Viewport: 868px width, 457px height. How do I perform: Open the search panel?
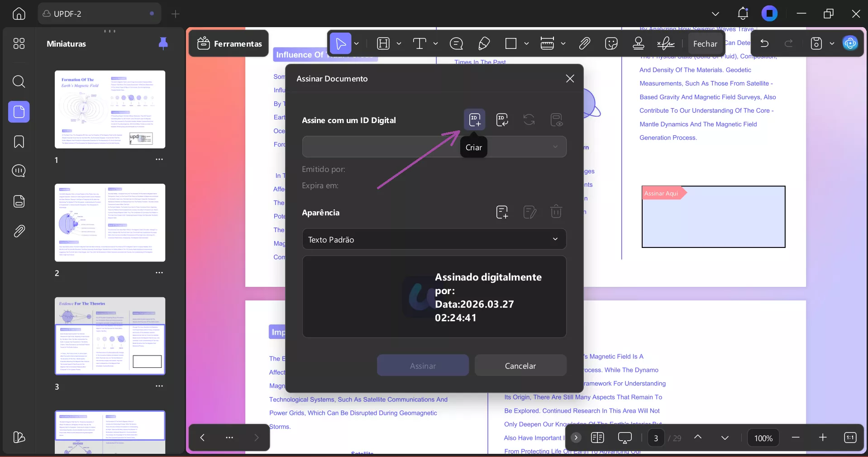[19, 81]
